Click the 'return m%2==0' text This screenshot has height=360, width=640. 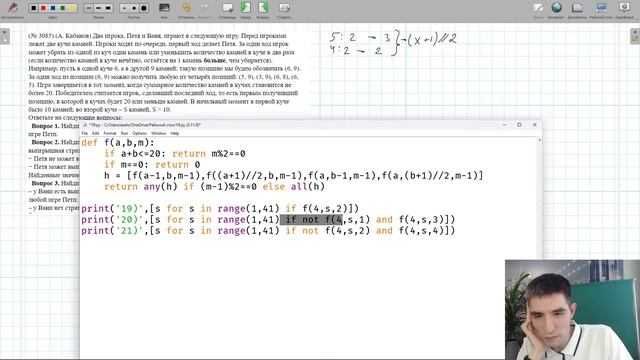click(x=209, y=154)
